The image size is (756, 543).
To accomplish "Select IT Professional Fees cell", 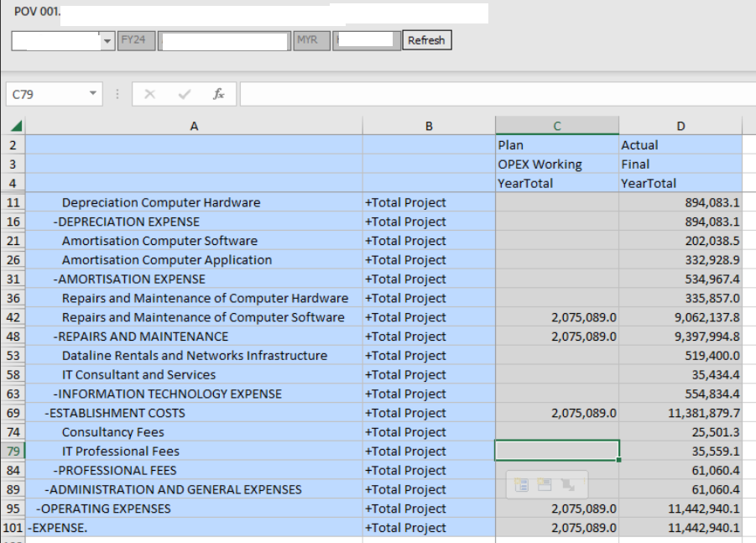I will 120,452.
